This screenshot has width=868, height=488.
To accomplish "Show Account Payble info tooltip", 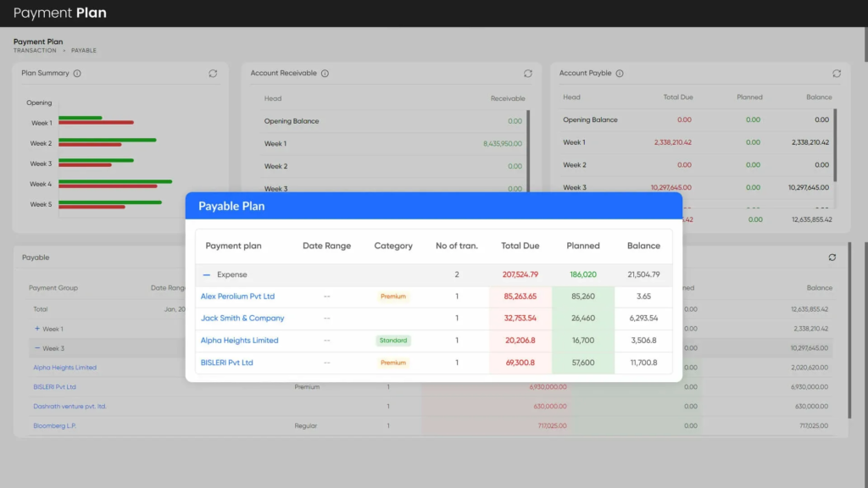I will (620, 74).
